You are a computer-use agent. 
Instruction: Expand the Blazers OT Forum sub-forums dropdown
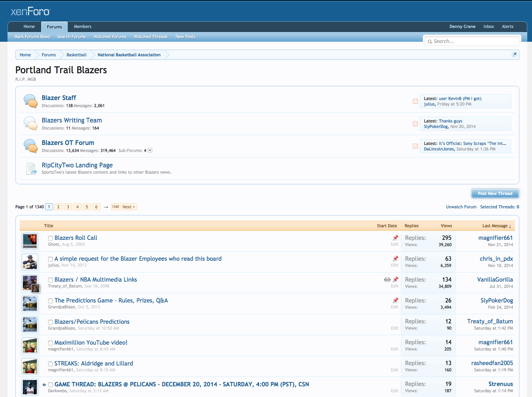pos(150,150)
